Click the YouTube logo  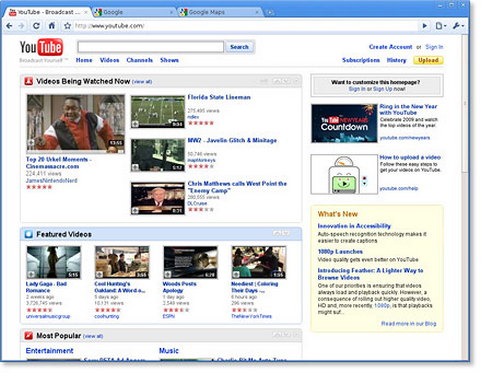[41, 47]
